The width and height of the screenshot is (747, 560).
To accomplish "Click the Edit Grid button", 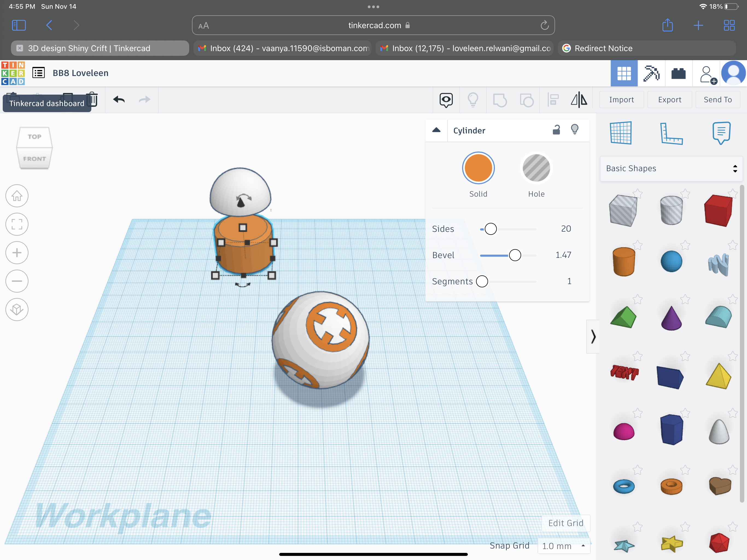I will (x=566, y=523).
